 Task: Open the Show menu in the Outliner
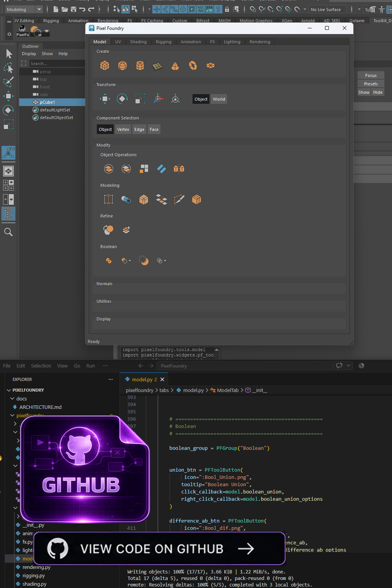47,54
